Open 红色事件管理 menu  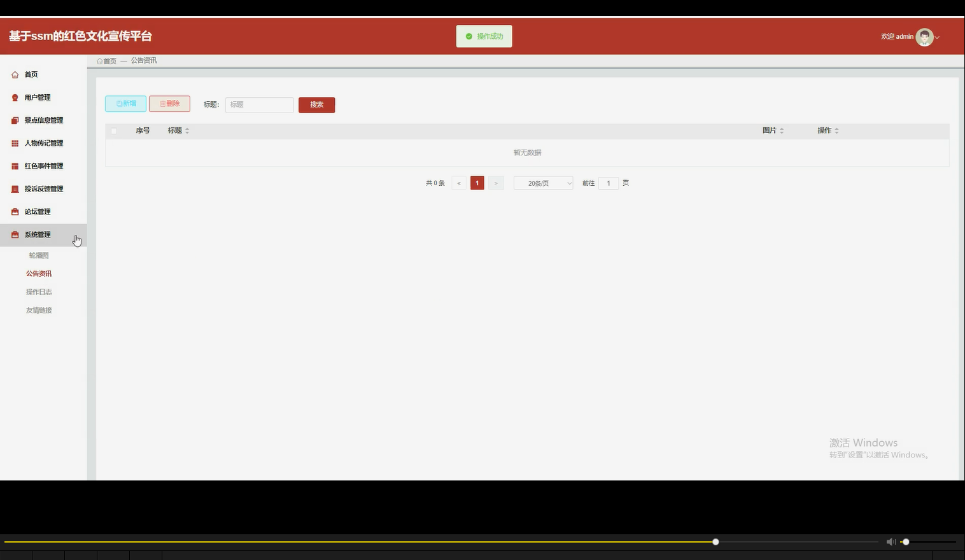coord(43,166)
